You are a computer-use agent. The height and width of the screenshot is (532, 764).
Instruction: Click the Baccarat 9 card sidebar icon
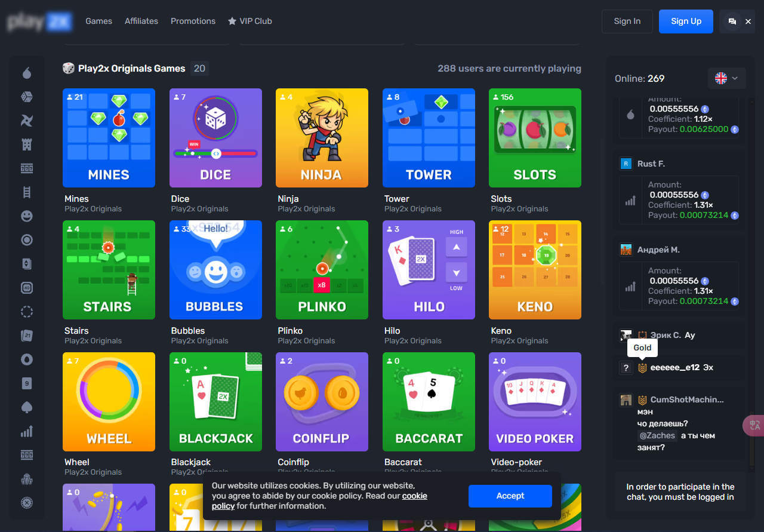pyautogui.click(x=27, y=383)
